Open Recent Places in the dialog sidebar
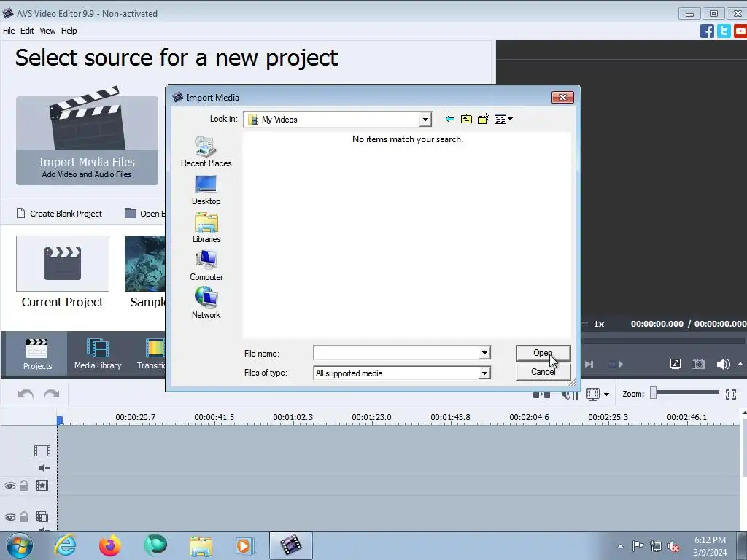The width and height of the screenshot is (747, 560). click(x=206, y=152)
